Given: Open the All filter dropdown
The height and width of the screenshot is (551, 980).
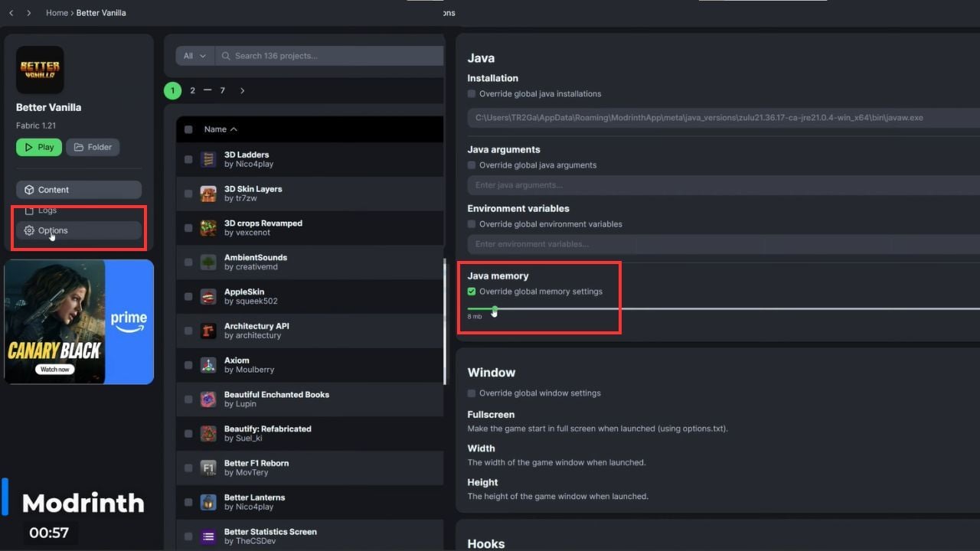Looking at the screenshot, I should [194, 56].
